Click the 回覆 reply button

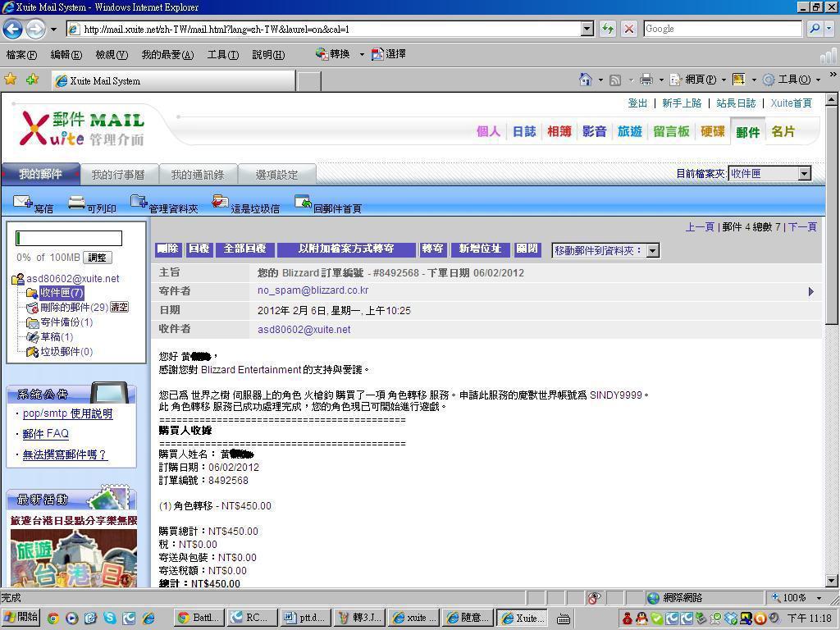click(x=199, y=249)
